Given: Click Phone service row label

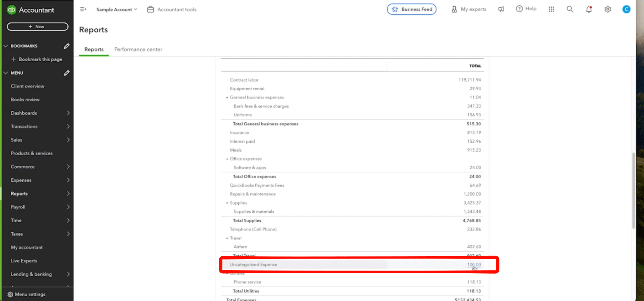Looking at the screenshot, I should click(x=247, y=282).
